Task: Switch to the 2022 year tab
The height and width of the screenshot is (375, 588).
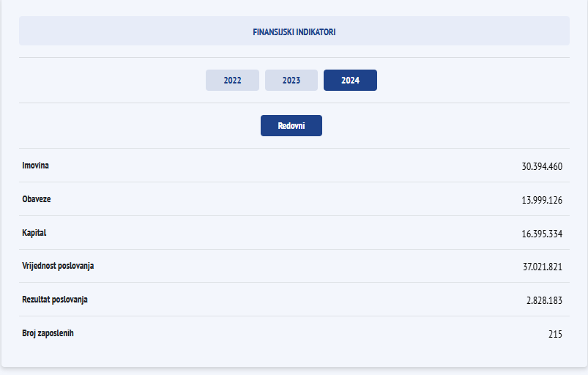Action: point(232,81)
